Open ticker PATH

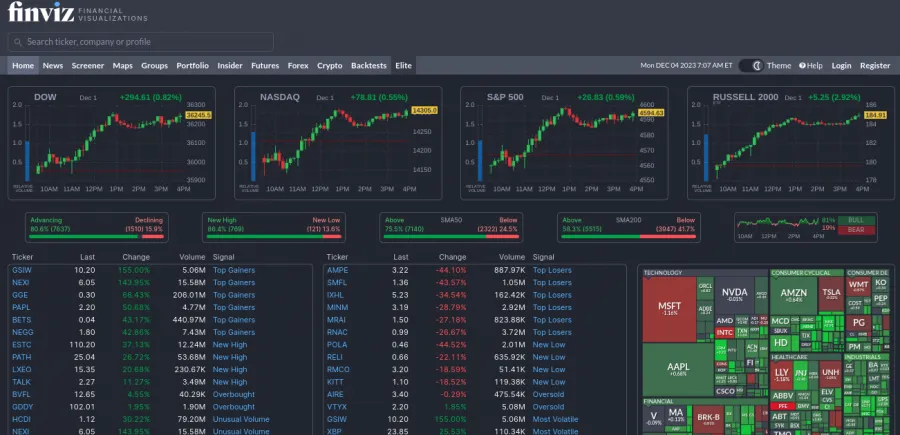[x=22, y=358]
